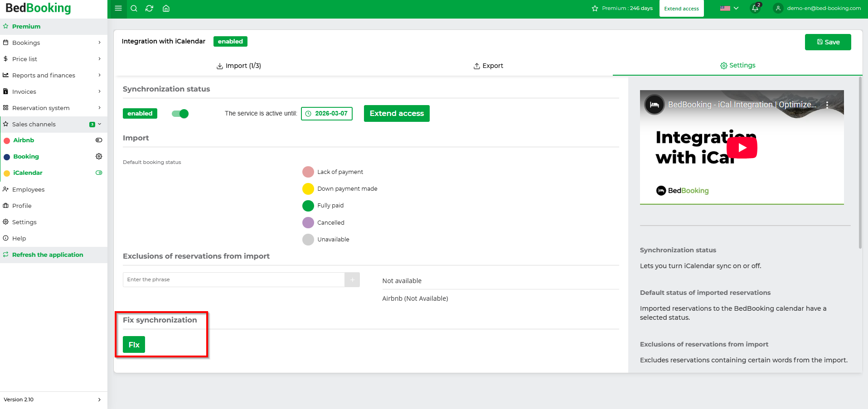Image resolution: width=868 pixels, height=409 pixels.
Task: Play the iCal Integration video
Action: pos(742,148)
